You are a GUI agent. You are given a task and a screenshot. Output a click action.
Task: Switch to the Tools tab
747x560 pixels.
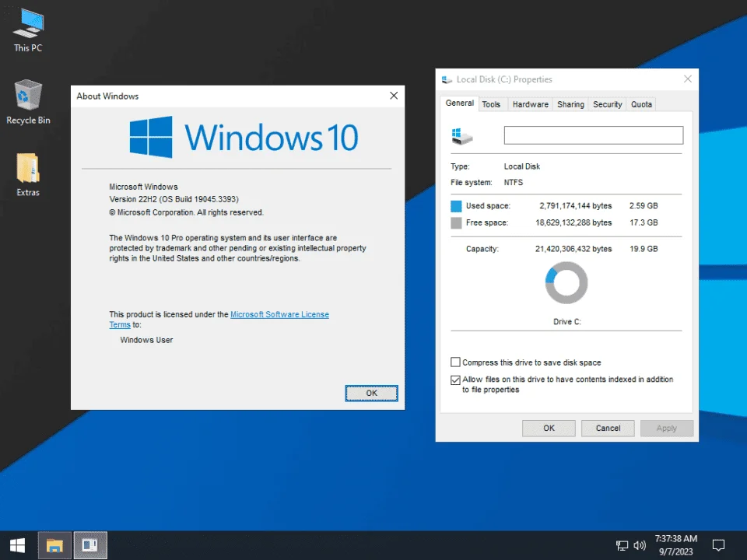coord(491,104)
